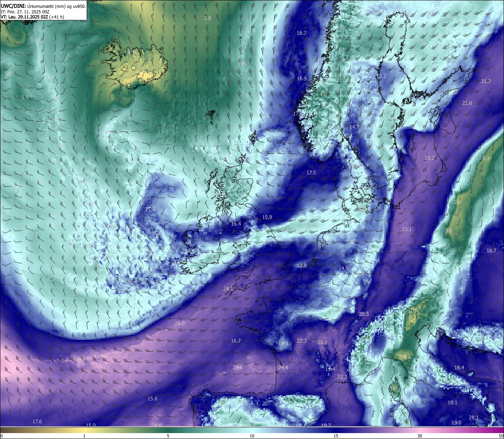
Task: Click the '18.4' value over the Adriatic region
Action: click(x=459, y=368)
